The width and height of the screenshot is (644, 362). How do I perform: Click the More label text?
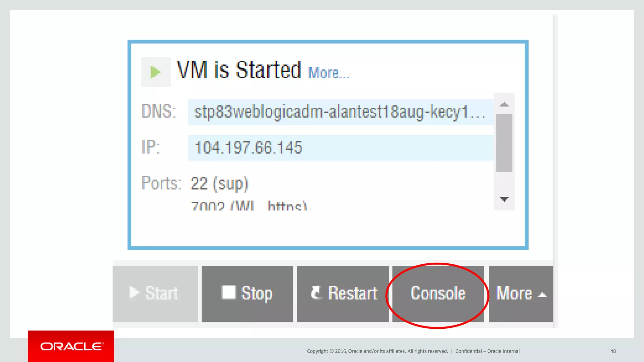point(514,293)
